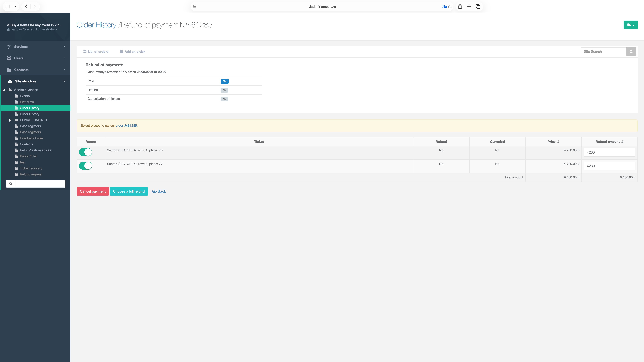Open the order #461285 link

[126, 126]
